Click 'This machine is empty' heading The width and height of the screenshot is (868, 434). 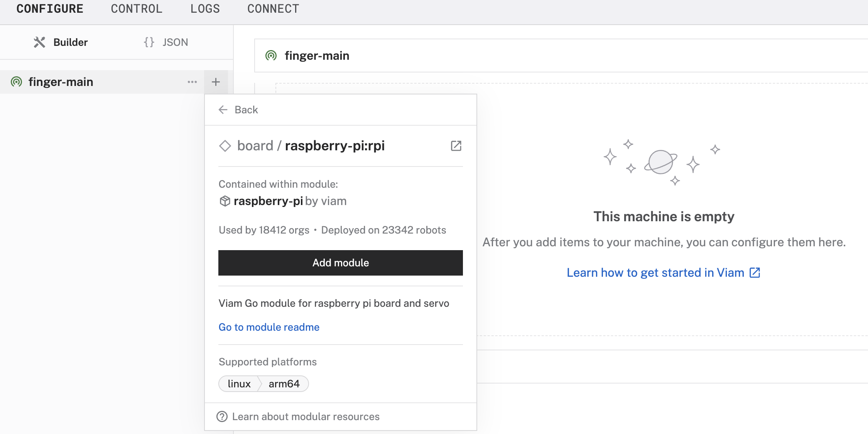tap(664, 217)
